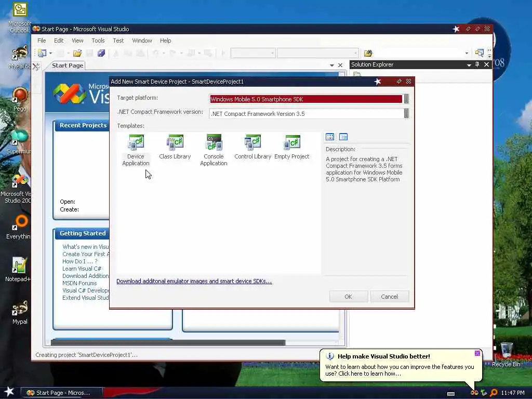This screenshot has width=532, height=399.
Task: Open the Mypal desktop shortcut
Action: (x=20, y=312)
